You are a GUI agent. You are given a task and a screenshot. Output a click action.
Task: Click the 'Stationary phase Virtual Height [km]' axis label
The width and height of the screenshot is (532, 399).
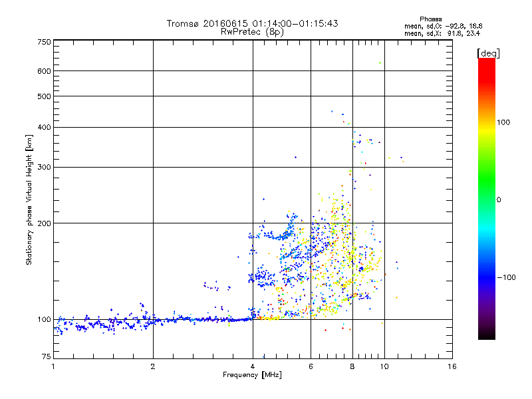click(29, 199)
